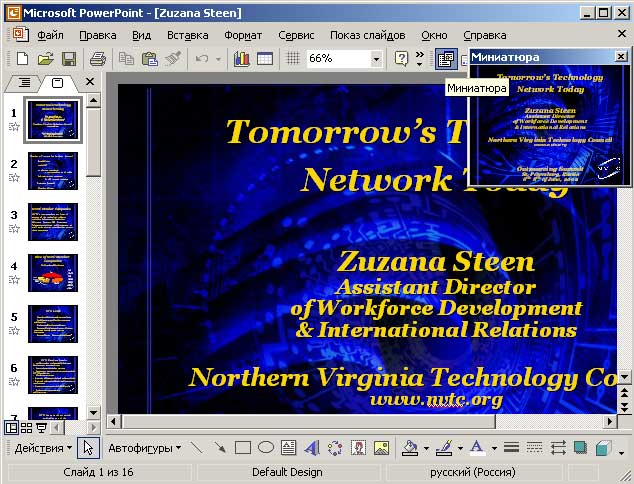
Task: Select the Text Box tool
Action: point(288,448)
